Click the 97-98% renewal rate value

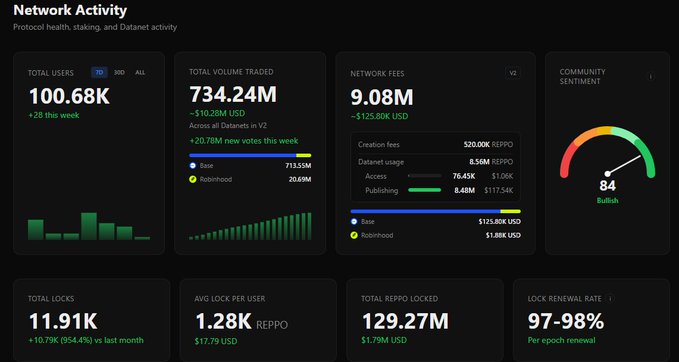point(566,322)
